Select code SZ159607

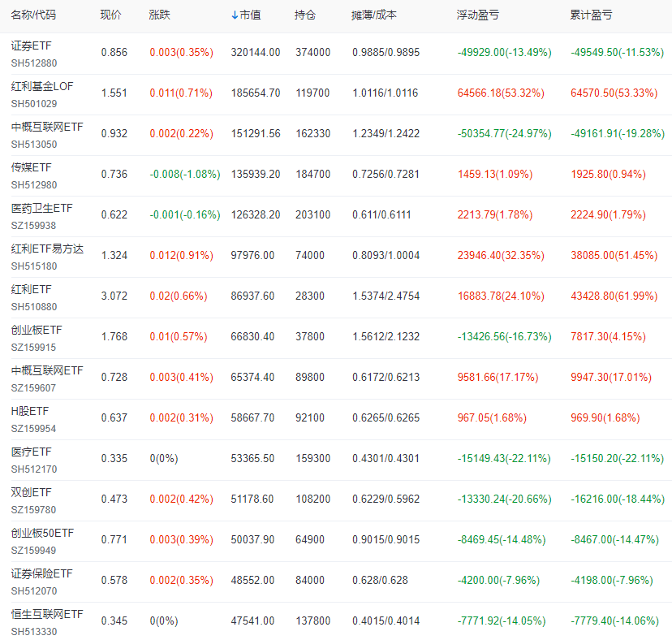coord(33,388)
